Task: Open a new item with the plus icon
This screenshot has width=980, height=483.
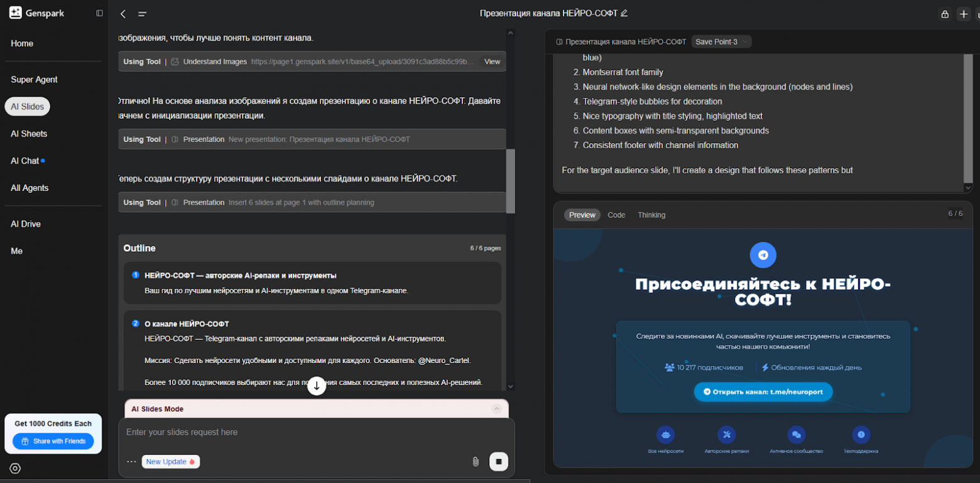Action: tap(964, 13)
